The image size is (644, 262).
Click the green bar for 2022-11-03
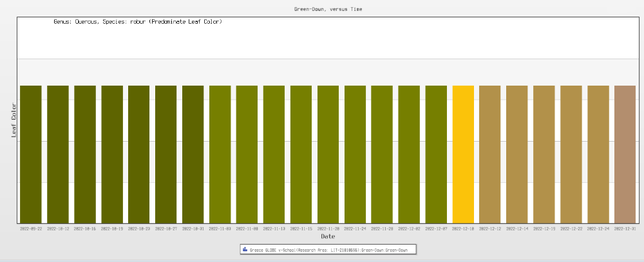point(220,154)
